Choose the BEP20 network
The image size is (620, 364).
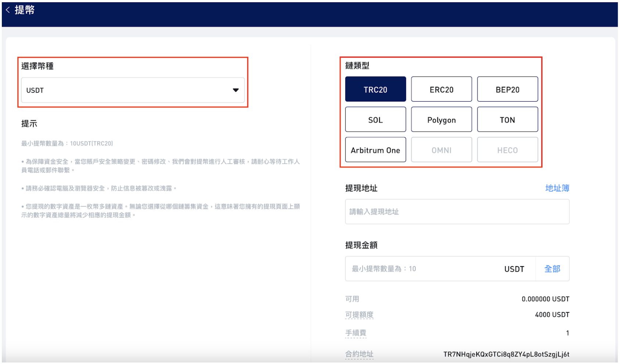pyautogui.click(x=507, y=90)
